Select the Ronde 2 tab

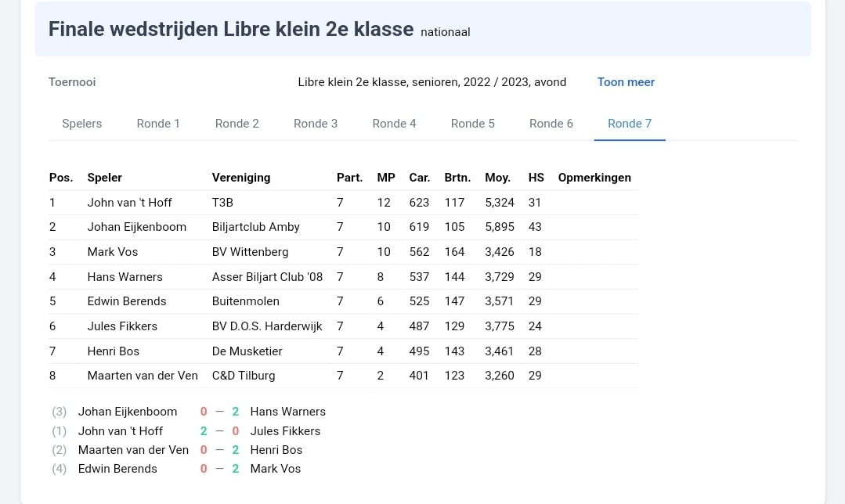[237, 124]
